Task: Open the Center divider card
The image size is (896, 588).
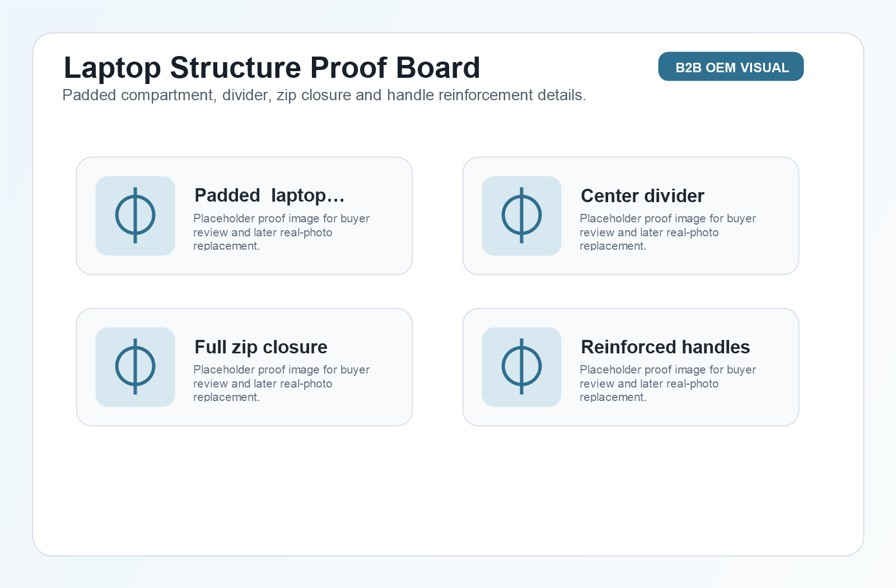Action: click(631, 216)
